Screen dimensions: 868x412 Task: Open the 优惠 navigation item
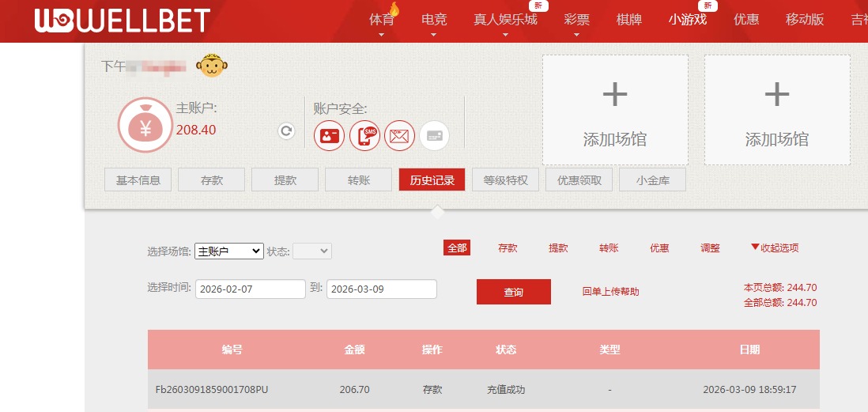tap(746, 20)
